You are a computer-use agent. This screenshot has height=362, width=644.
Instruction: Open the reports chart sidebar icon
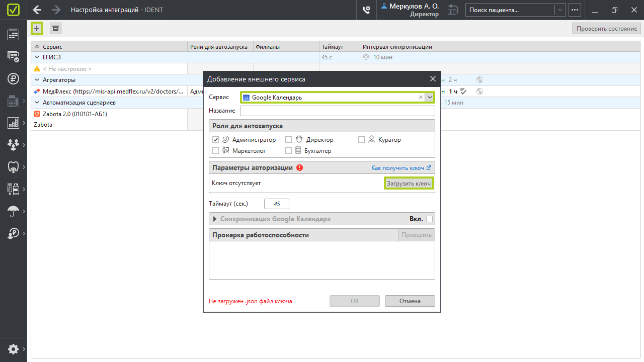(13, 123)
